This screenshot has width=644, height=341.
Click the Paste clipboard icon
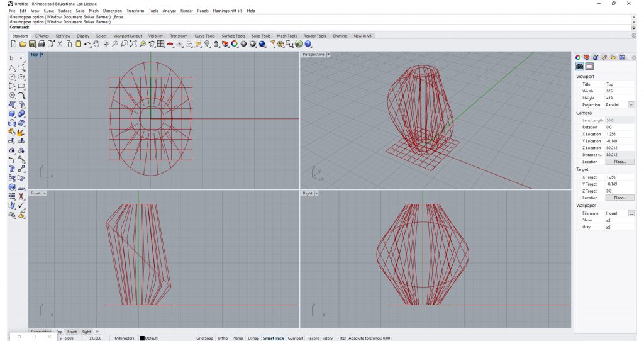click(78, 44)
